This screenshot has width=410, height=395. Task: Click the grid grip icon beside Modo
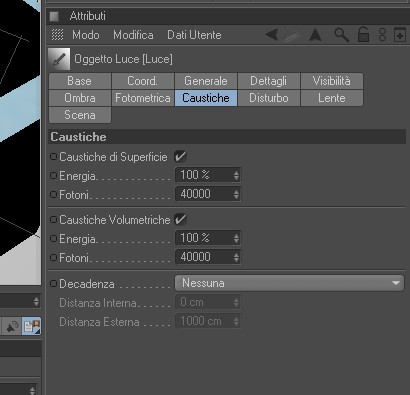point(57,35)
